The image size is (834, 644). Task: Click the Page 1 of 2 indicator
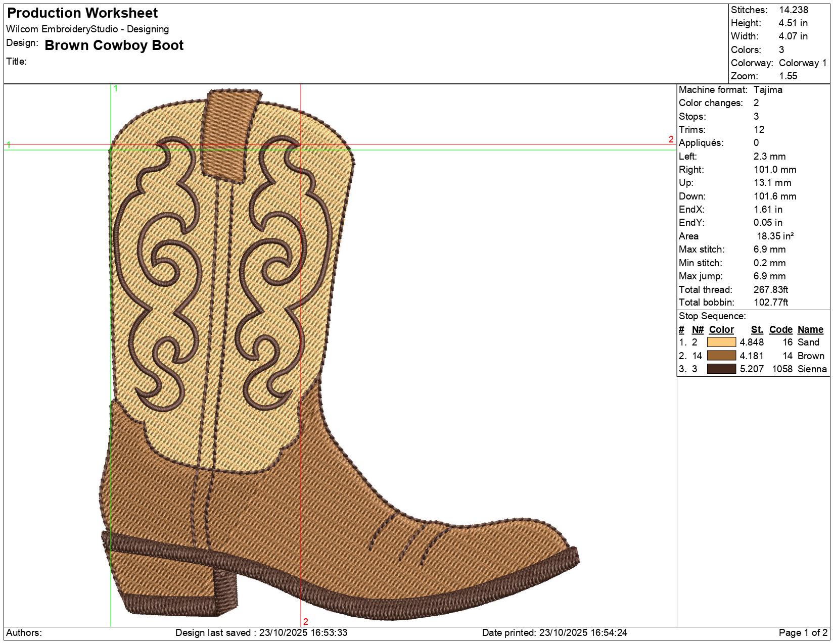tap(803, 633)
